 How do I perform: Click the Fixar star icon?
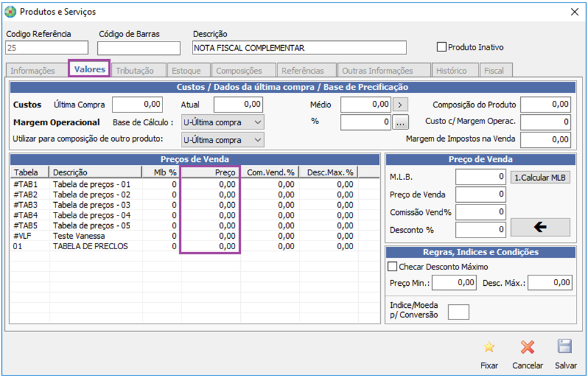click(x=489, y=348)
